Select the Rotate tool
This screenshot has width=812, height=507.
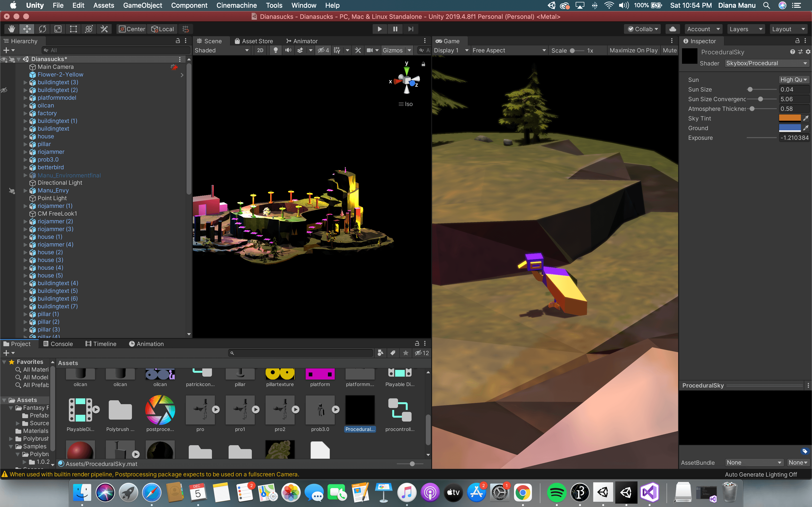point(42,29)
